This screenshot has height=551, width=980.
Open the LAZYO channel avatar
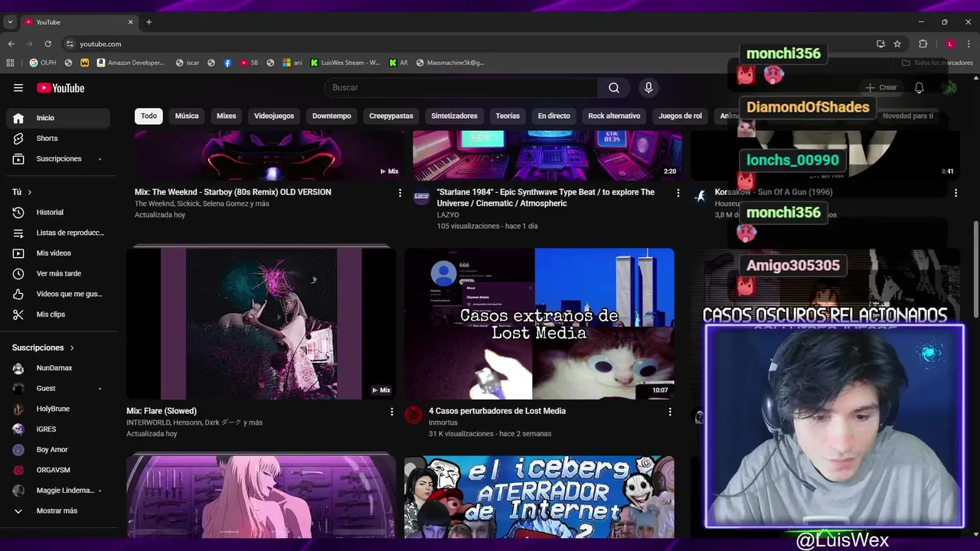tap(422, 197)
